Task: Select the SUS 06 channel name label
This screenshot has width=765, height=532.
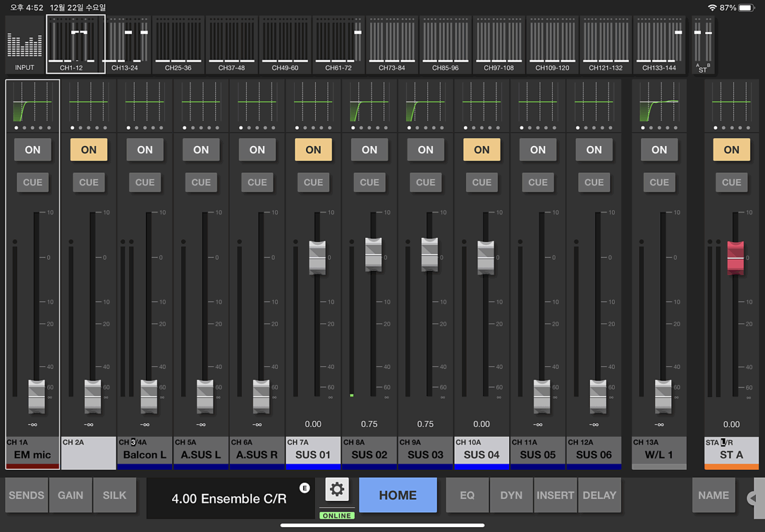Action: (595, 454)
